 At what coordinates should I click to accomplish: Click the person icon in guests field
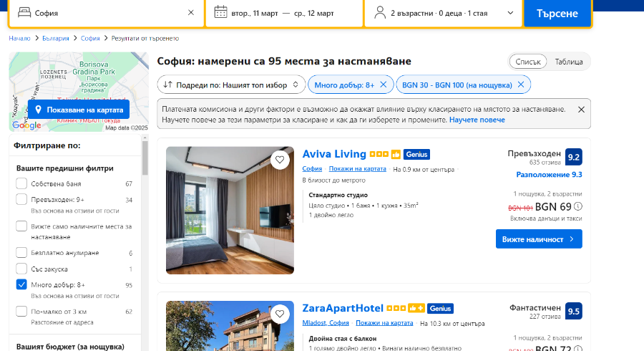point(380,13)
